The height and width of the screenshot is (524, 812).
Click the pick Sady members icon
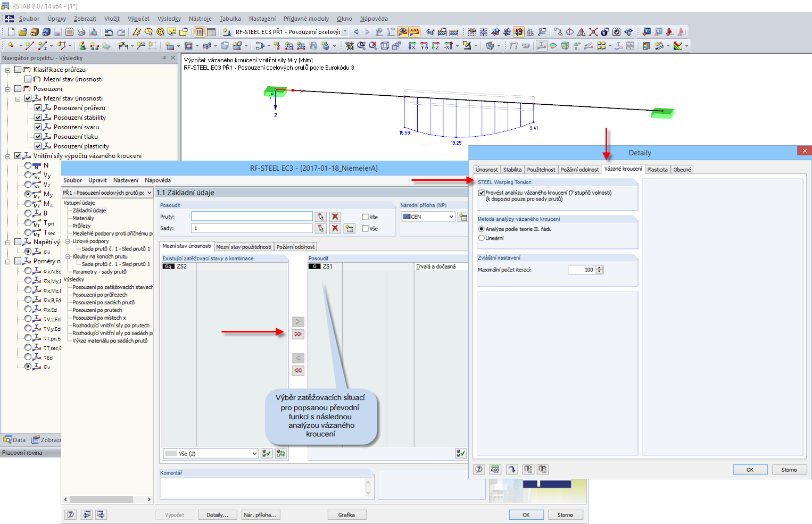coord(320,228)
